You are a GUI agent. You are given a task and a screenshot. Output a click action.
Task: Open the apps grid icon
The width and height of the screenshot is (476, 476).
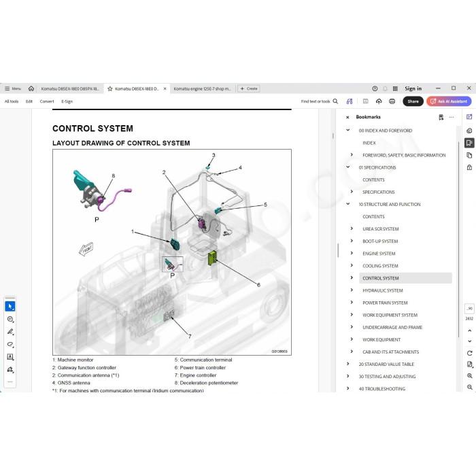pyautogui.click(x=395, y=88)
